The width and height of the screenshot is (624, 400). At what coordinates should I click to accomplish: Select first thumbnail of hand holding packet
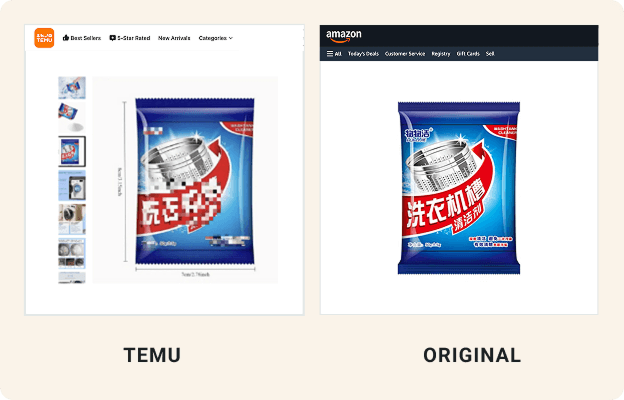[72, 88]
